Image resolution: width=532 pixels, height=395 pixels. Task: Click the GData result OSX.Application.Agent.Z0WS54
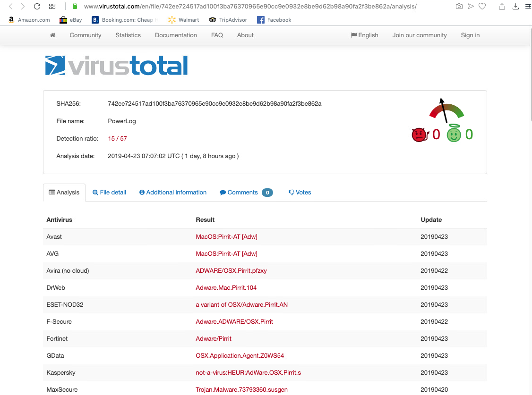point(240,356)
